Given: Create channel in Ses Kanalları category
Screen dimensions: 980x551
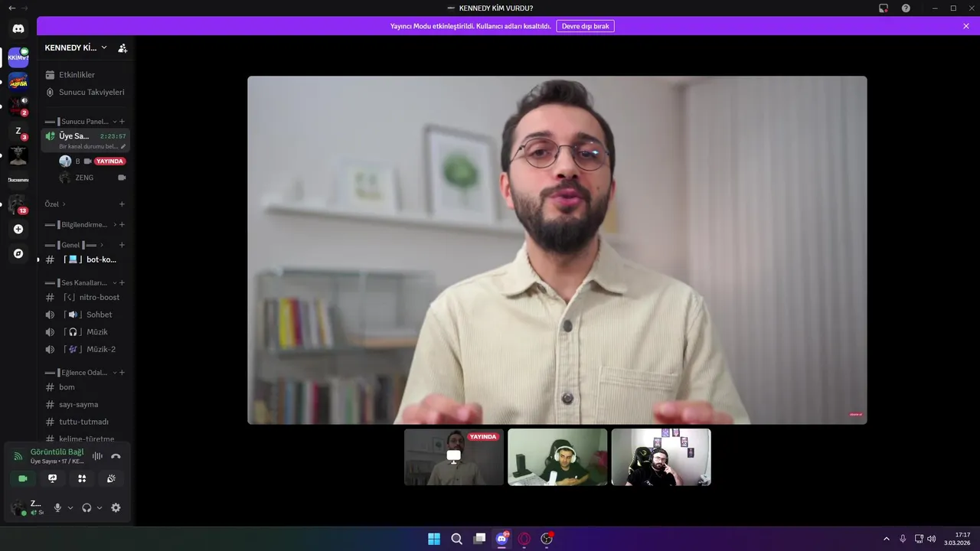Looking at the screenshot, I should click(122, 283).
